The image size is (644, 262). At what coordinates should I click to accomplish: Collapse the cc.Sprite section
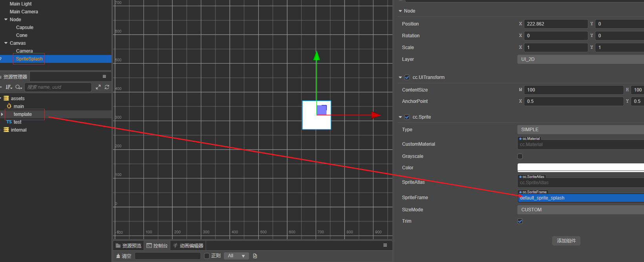(x=400, y=117)
